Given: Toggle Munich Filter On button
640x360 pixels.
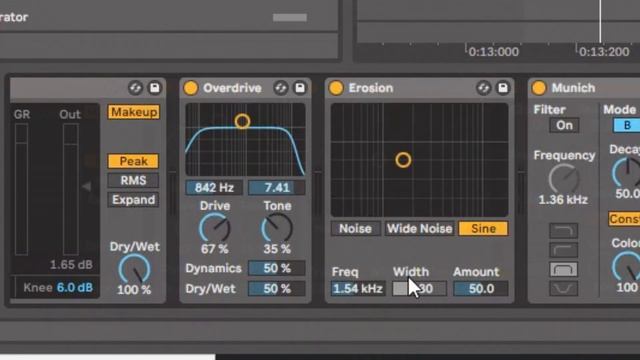Looking at the screenshot, I should pyautogui.click(x=564, y=125).
